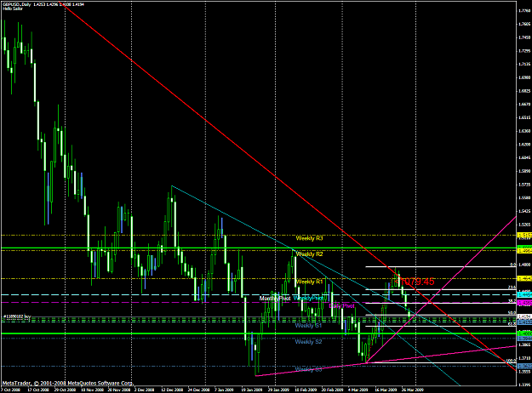Click the 1.6825 price scale value
This screenshot has height=393, width=532.
pyautogui.click(x=524, y=91)
